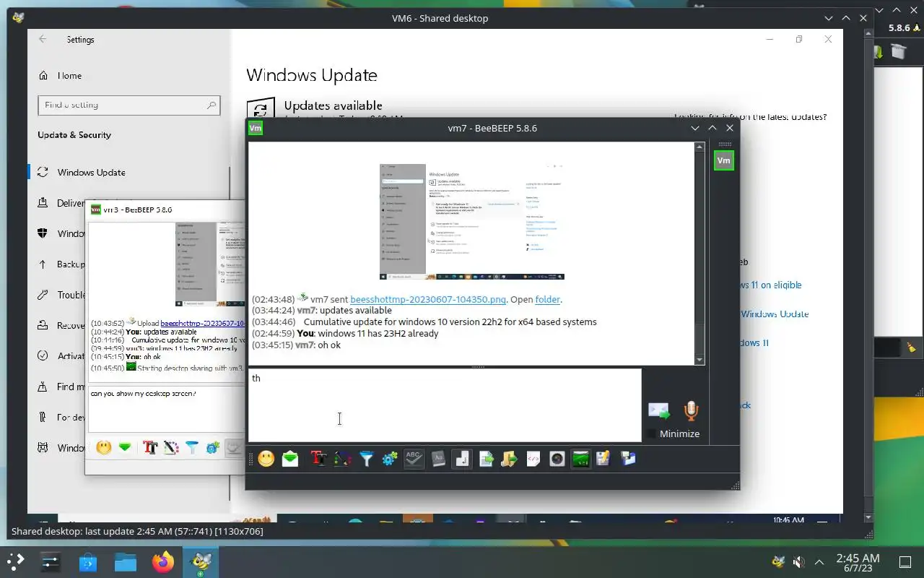924x578 pixels.
Task: Click the screenshot thumbnail in vm7 chat
Action: pyautogui.click(x=472, y=222)
